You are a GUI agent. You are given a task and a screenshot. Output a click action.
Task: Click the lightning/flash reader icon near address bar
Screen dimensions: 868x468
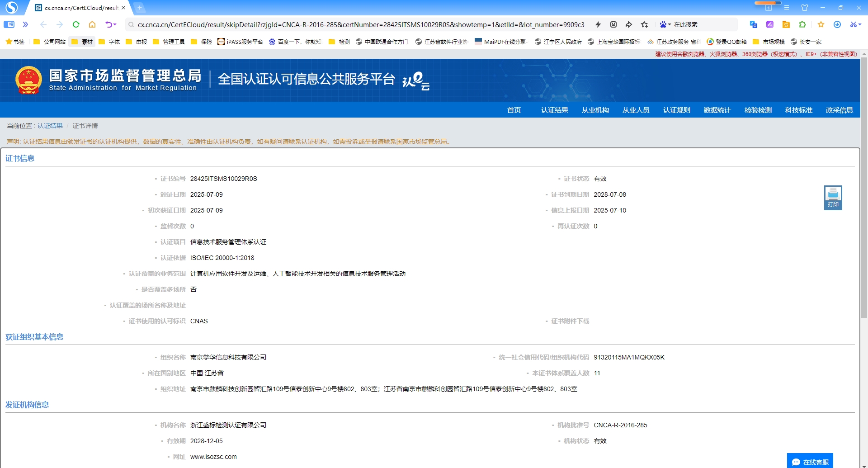[x=598, y=25]
